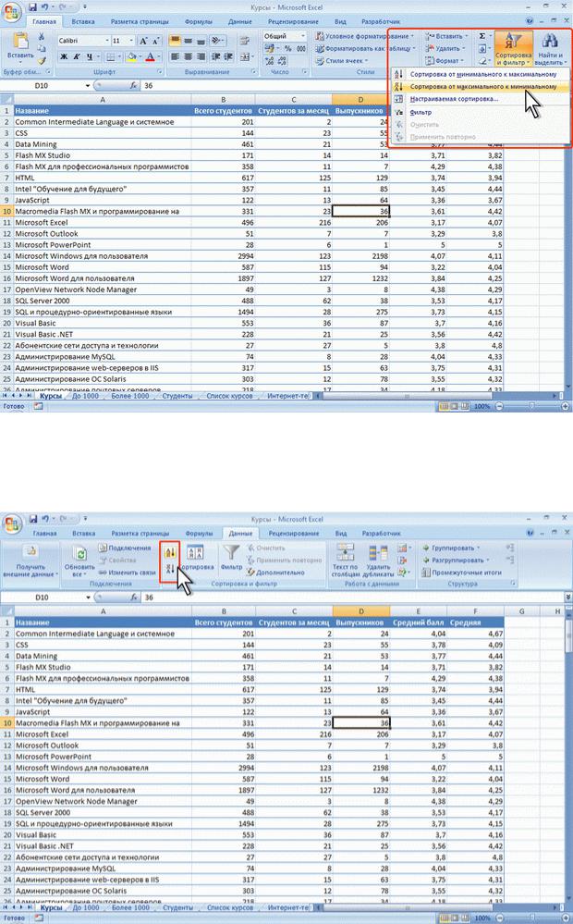
Task: Click Форматировать как таблицу button
Action: point(366,48)
